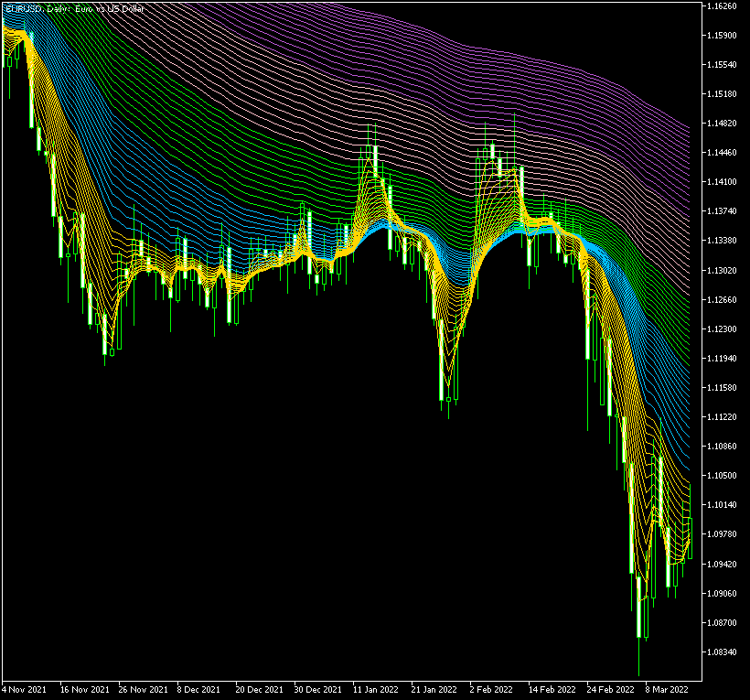Click the 1.09420 price label
The width and height of the screenshot is (750, 700).
[722, 565]
